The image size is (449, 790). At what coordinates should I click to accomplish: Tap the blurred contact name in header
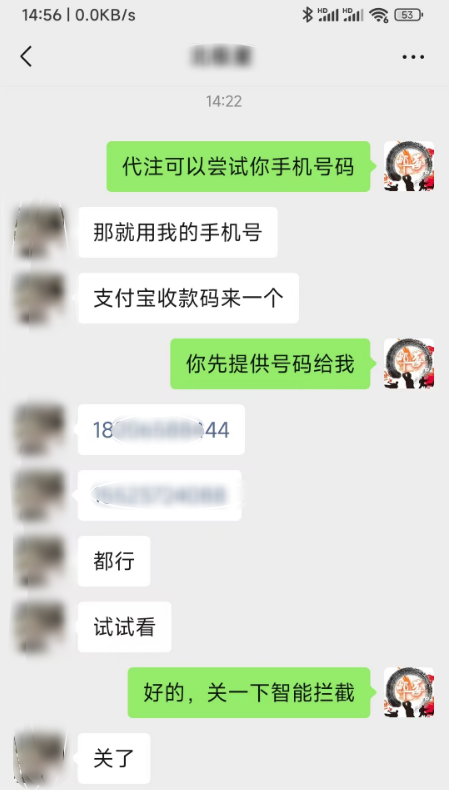(x=222, y=56)
